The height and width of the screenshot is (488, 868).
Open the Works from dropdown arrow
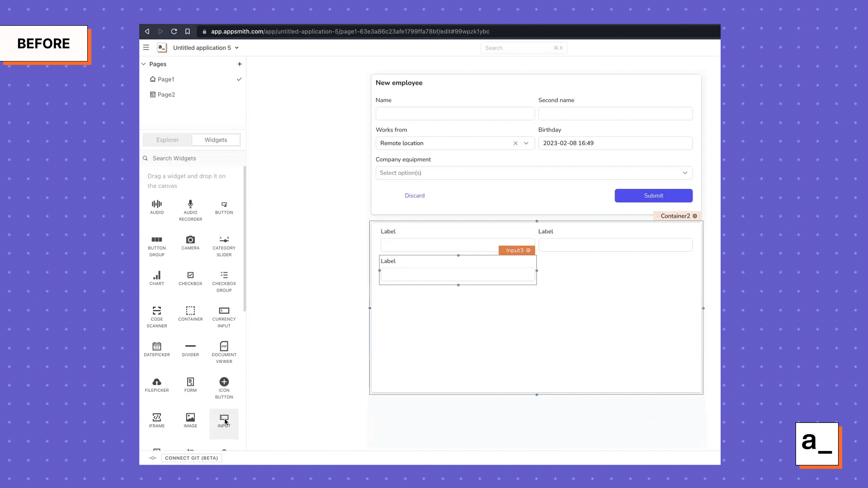pos(526,143)
